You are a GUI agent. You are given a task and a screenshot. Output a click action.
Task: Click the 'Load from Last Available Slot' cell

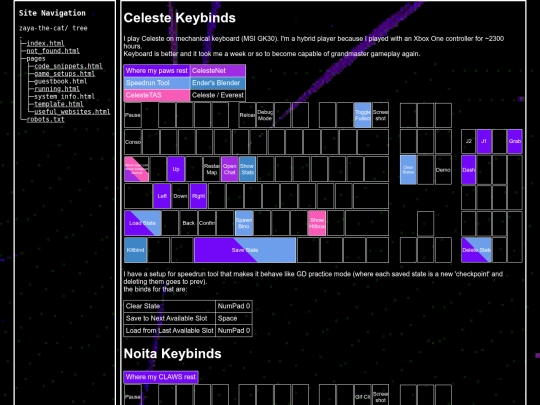pos(169,331)
